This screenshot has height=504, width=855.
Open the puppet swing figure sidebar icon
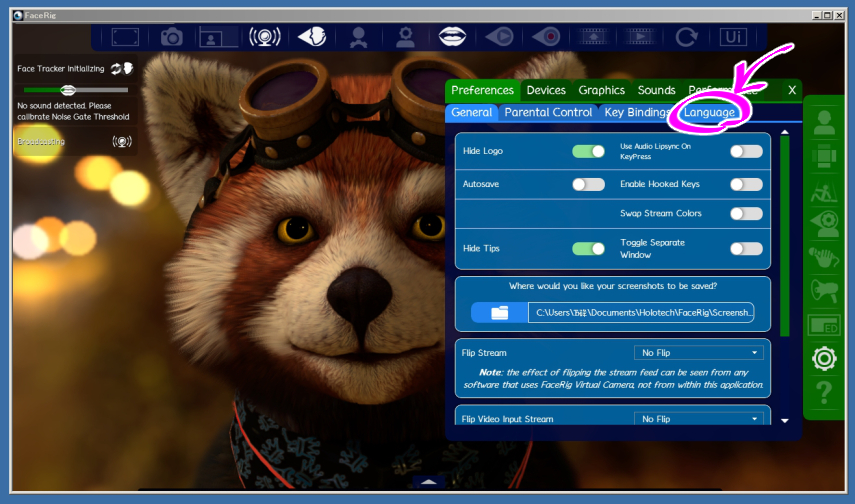tap(824, 191)
